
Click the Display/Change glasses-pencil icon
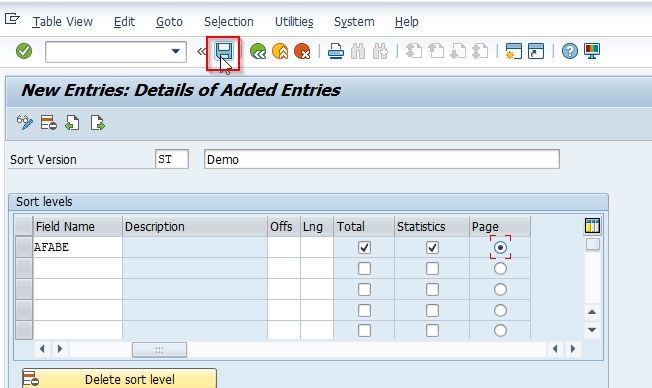[x=25, y=123]
